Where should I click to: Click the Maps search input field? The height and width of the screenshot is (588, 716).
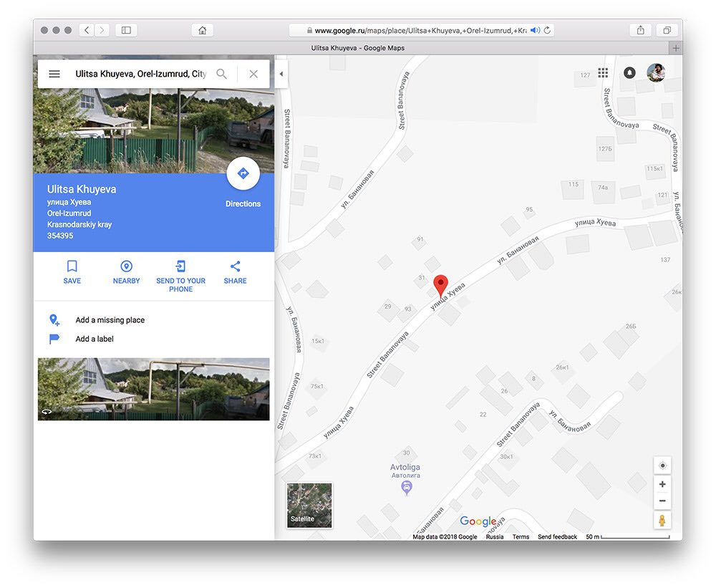click(140, 74)
